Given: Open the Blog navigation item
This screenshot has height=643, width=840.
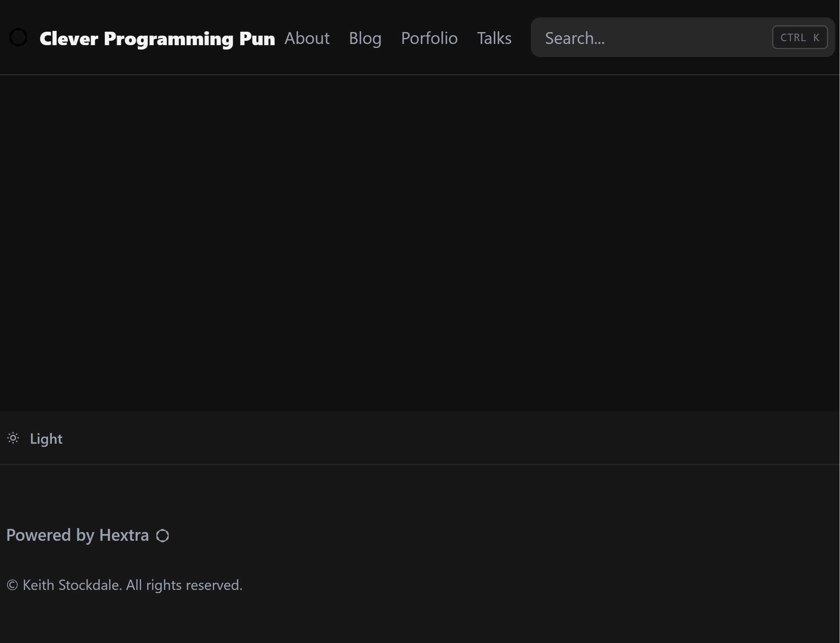Looking at the screenshot, I should pyautogui.click(x=365, y=38).
